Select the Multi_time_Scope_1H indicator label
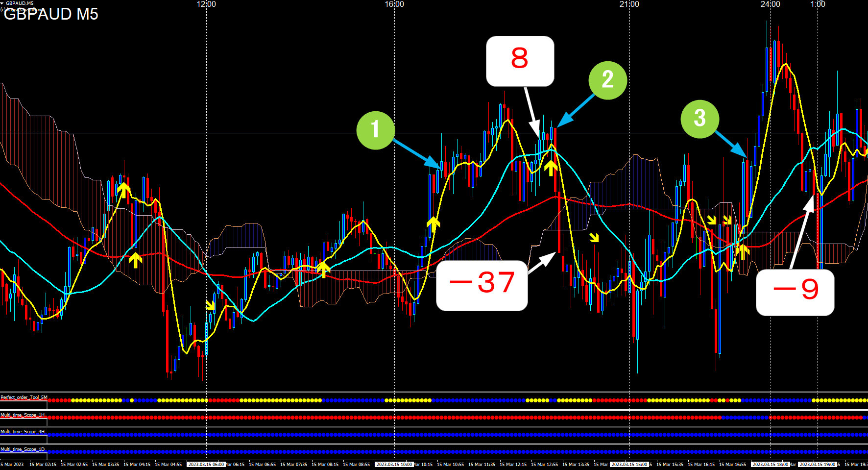Screen dimensions: 868x470 [x=23, y=415]
